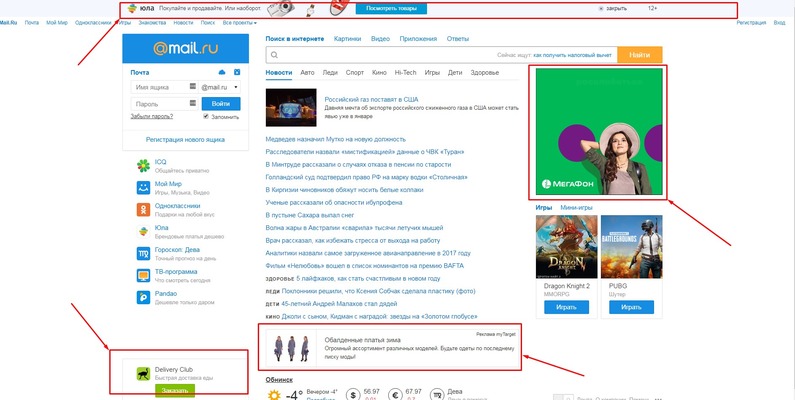This screenshot has width=795, height=400.
Task: Click the Имя ящика input field
Action: [163, 88]
